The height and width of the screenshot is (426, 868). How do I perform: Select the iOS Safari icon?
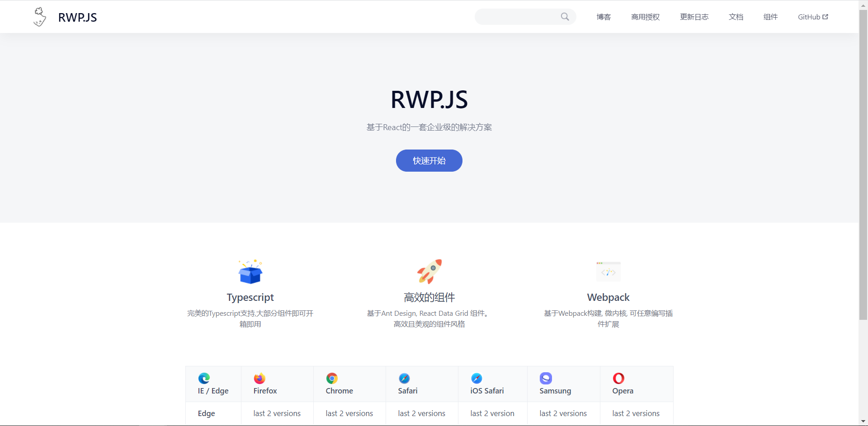(476, 379)
